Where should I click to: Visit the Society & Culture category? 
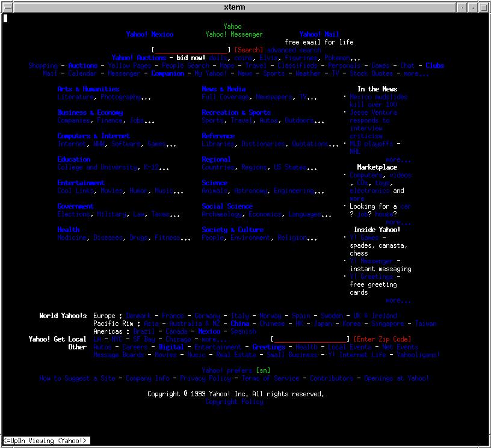click(x=232, y=230)
